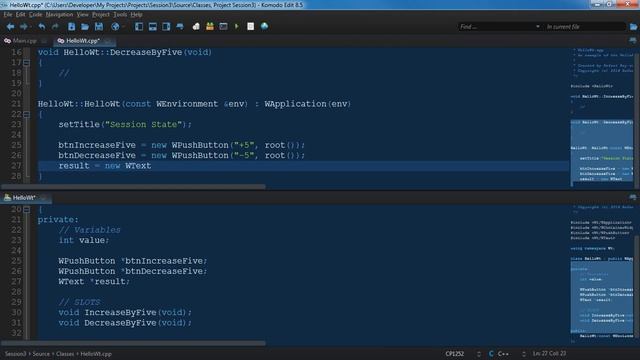Open the Help menu

pyautogui.click(x=136, y=15)
